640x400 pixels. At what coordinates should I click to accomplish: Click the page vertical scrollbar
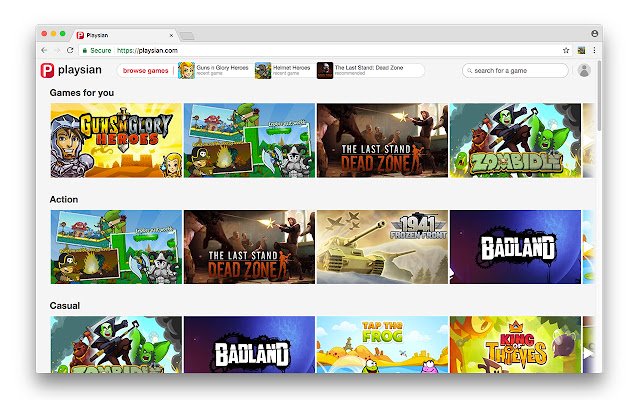(x=599, y=96)
